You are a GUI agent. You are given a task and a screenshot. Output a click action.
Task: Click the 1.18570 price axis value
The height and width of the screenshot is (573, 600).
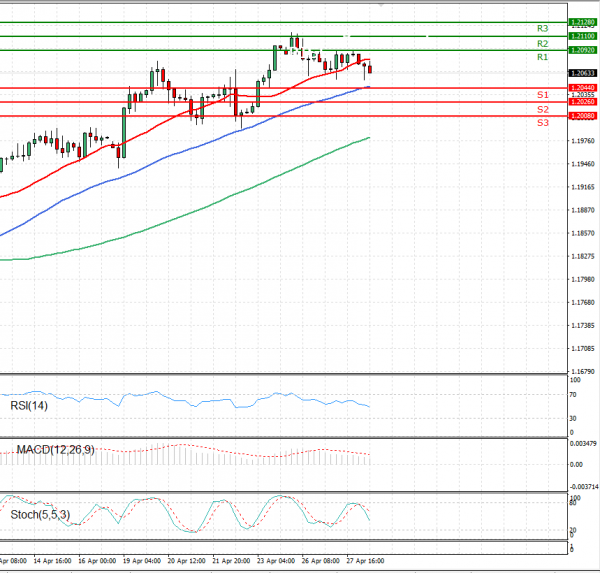[x=583, y=233]
